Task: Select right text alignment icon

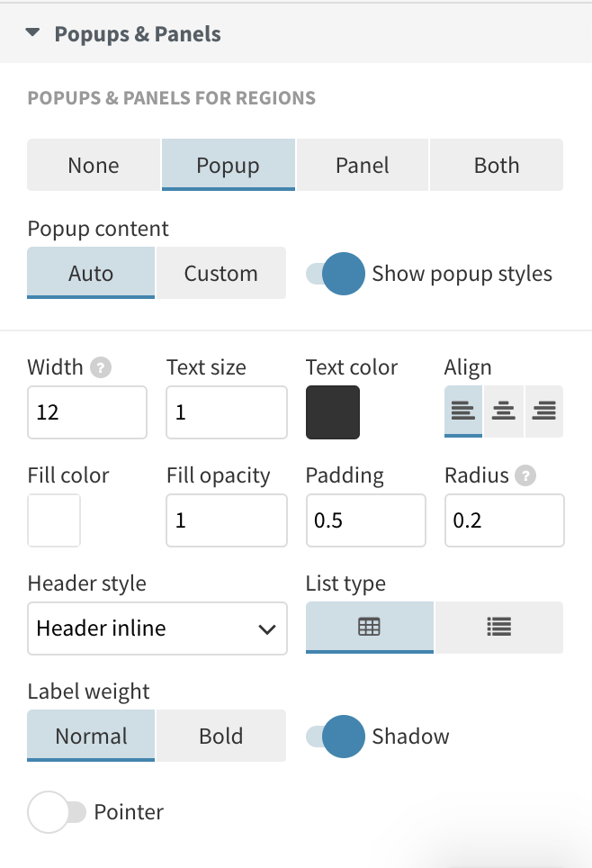Action: pos(544,412)
